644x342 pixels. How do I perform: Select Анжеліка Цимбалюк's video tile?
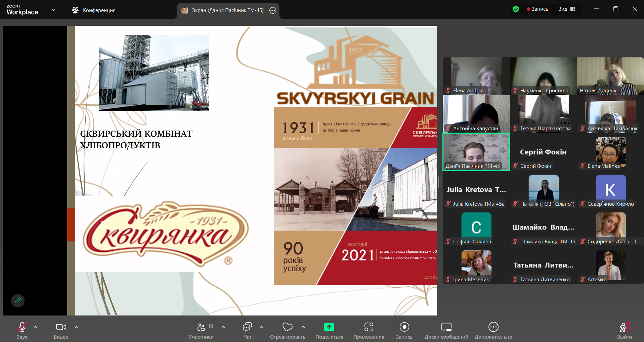[x=610, y=114]
